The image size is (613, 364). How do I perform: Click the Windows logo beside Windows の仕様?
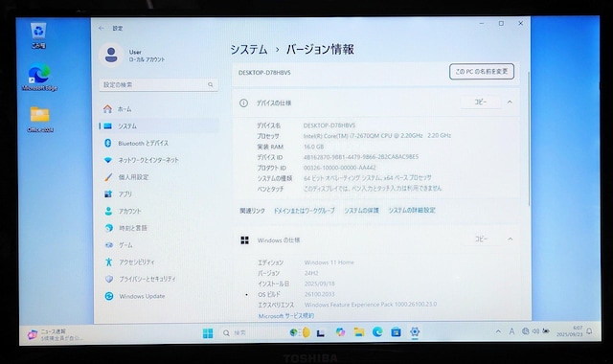245,240
